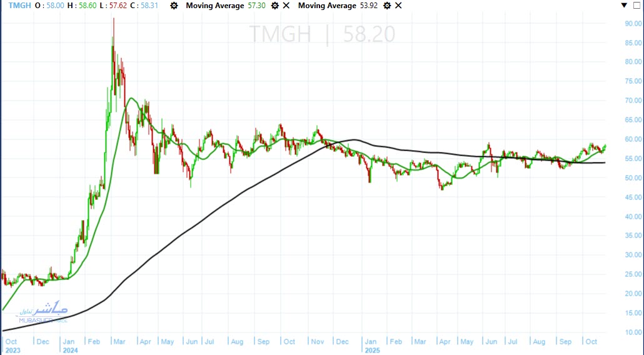This screenshot has width=644, height=355.
Task: Select the Moving Average 53.92 legend label
Action: pos(327,6)
